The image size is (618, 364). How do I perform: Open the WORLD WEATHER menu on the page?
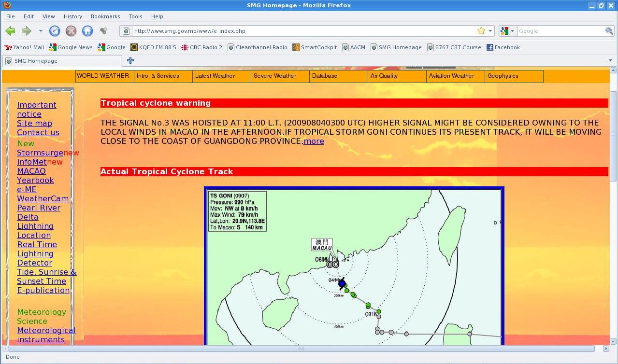[x=105, y=76]
